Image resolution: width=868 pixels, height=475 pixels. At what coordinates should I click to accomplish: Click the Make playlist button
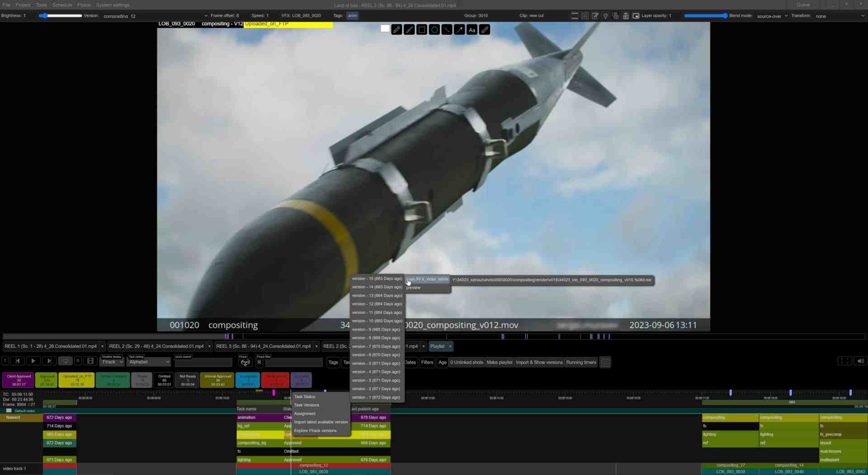click(x=499, y=362)
